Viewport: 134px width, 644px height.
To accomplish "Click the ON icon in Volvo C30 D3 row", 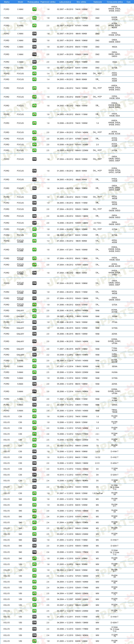I will click(x=34, y=469).
